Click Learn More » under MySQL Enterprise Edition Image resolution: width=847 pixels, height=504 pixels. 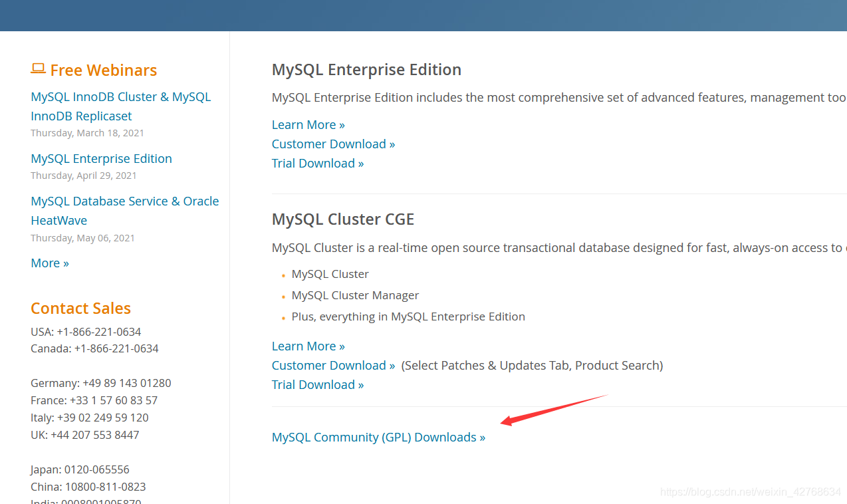(x=308, y=124)
